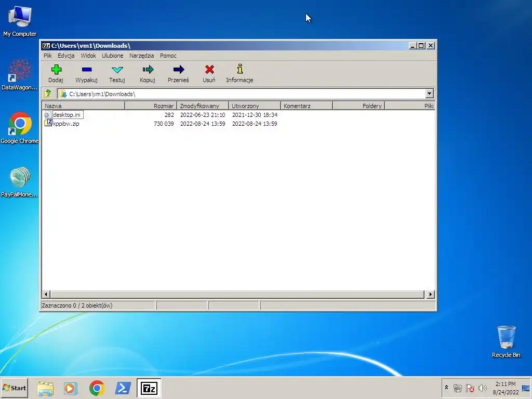The height and width of the screenshot is (399, 532).
Task: Open Chrome from the taskbar
Action: coord(97,389)
